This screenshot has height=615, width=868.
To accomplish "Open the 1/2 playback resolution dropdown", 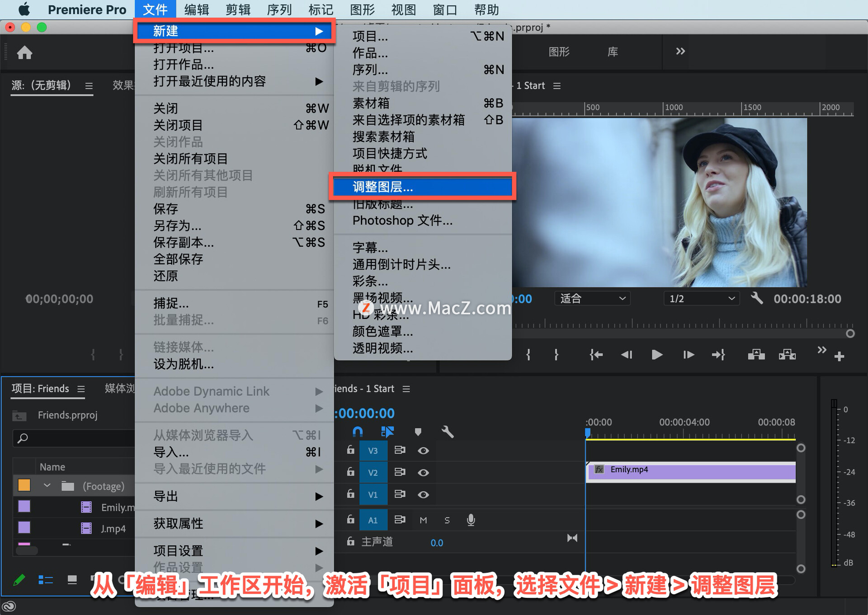I will pos(701,298).
